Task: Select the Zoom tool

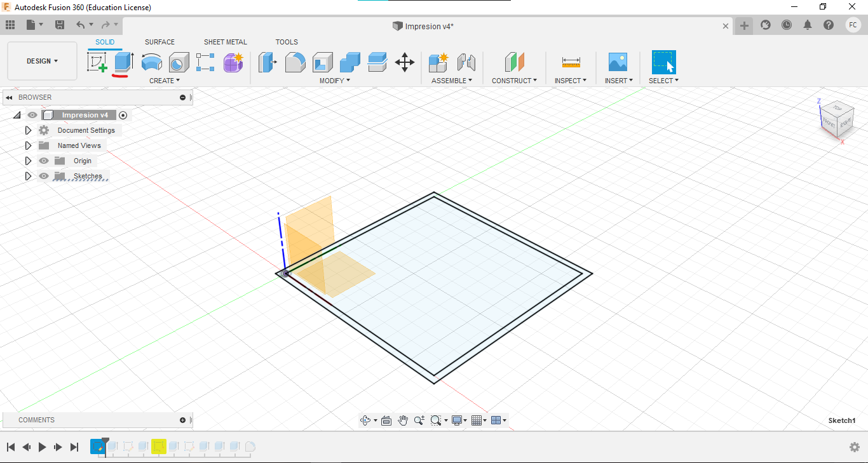Action: tap(419, 420)
